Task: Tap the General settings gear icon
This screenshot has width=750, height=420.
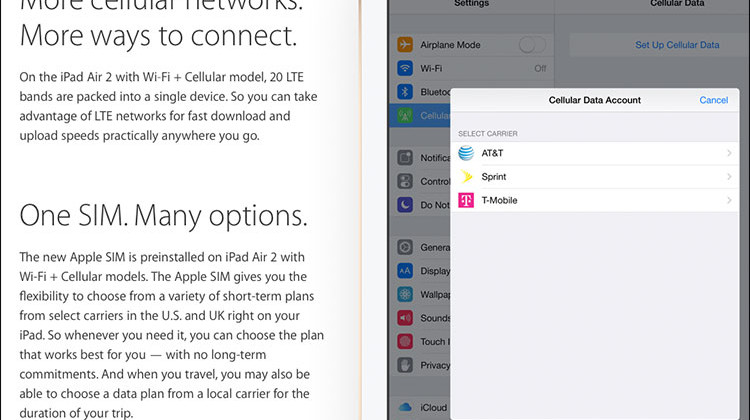Action: point(406,247)
